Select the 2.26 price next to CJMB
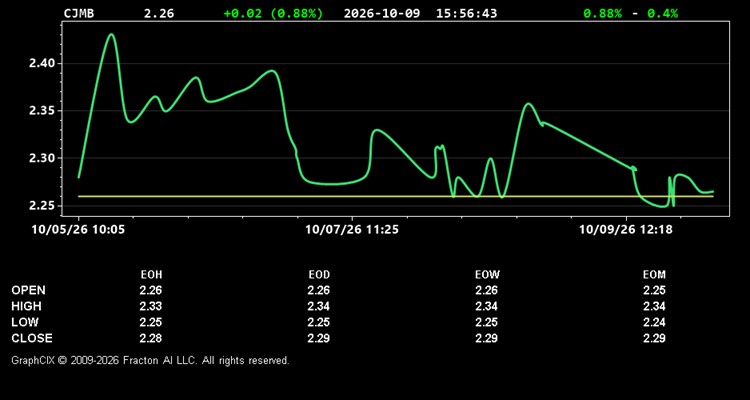The height and width of the screenshot is (400, 750). 159,13
